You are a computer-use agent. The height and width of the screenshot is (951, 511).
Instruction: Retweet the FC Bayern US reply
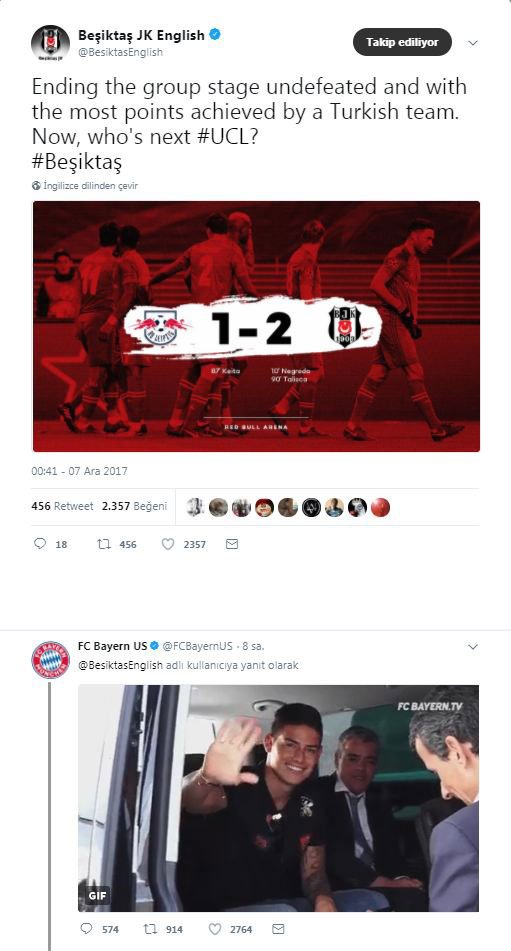pos(150,929)
